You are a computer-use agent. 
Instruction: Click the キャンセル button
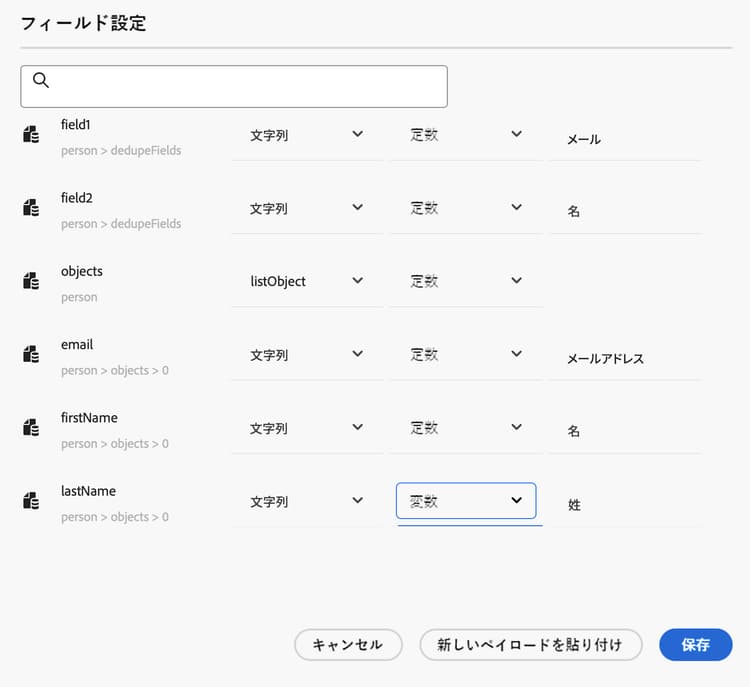[x=348, y=645]
